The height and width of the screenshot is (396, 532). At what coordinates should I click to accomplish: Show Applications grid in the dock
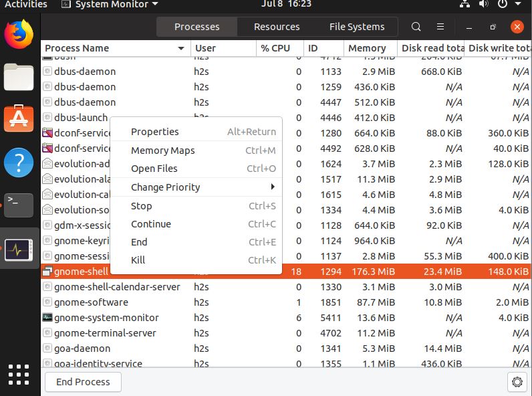[x=19, y=375]
